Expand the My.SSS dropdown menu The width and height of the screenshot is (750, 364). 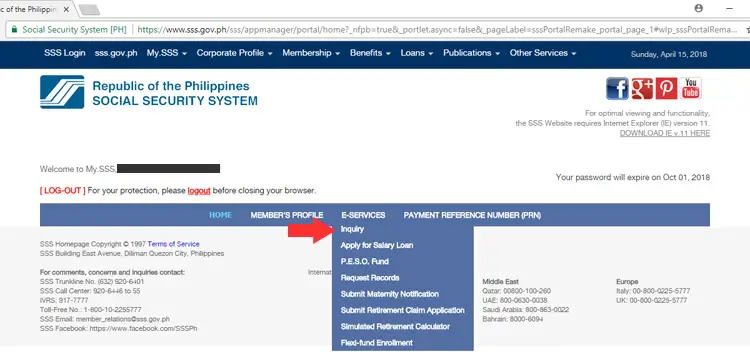pyautogui.click(x=166, y=53)
